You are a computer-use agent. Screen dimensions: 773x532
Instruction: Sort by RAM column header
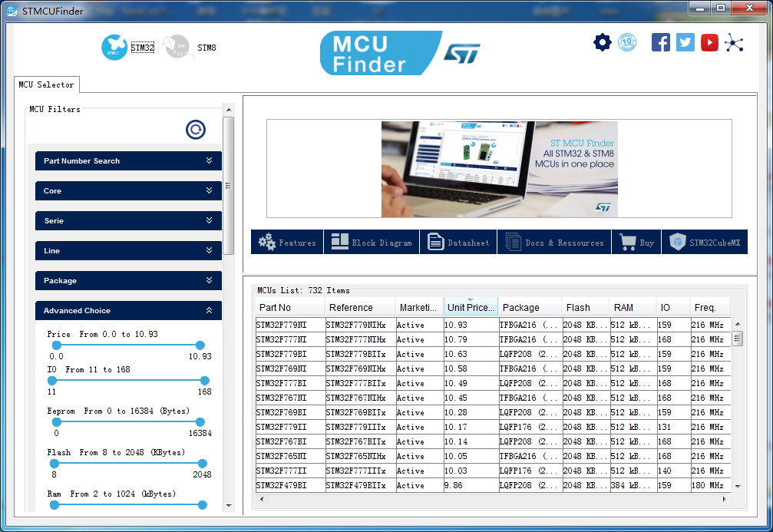(633, 307)
